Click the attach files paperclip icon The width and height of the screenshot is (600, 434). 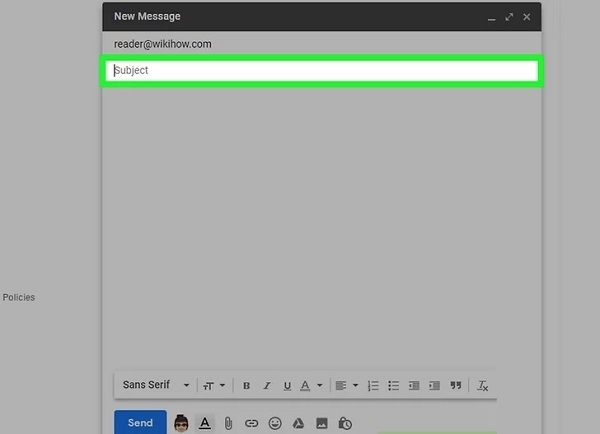pyautogui.click(x=228, y=423)
